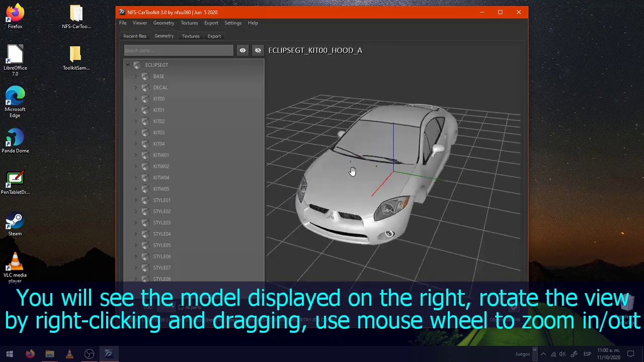Open the ToolkitSam desktop folder
The image size is (644, 362).
click(76, 58)
